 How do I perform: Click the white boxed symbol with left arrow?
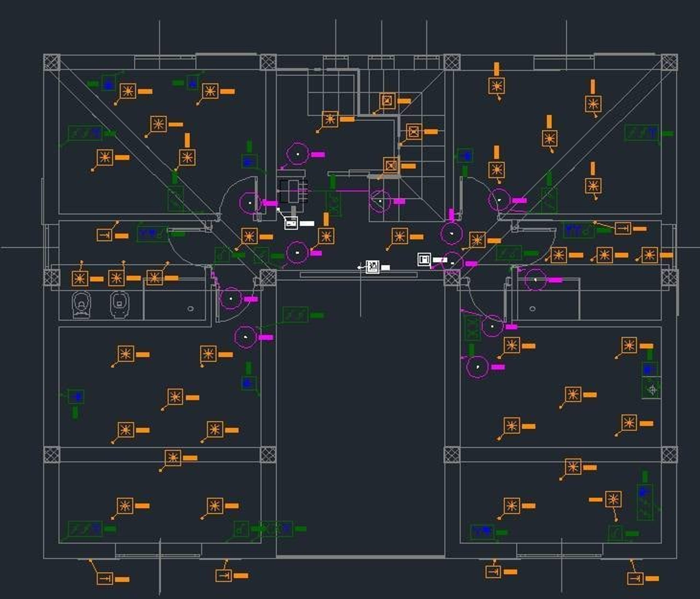[x=372, y=267]
